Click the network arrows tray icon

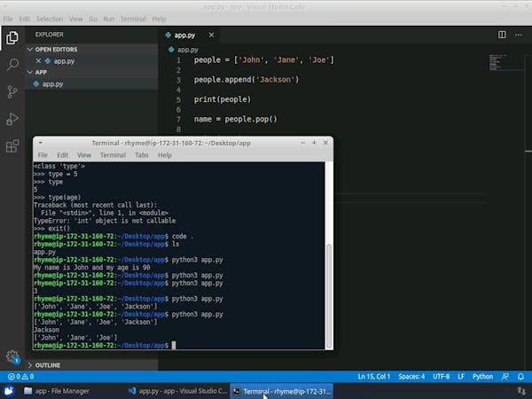pos(521,391)
